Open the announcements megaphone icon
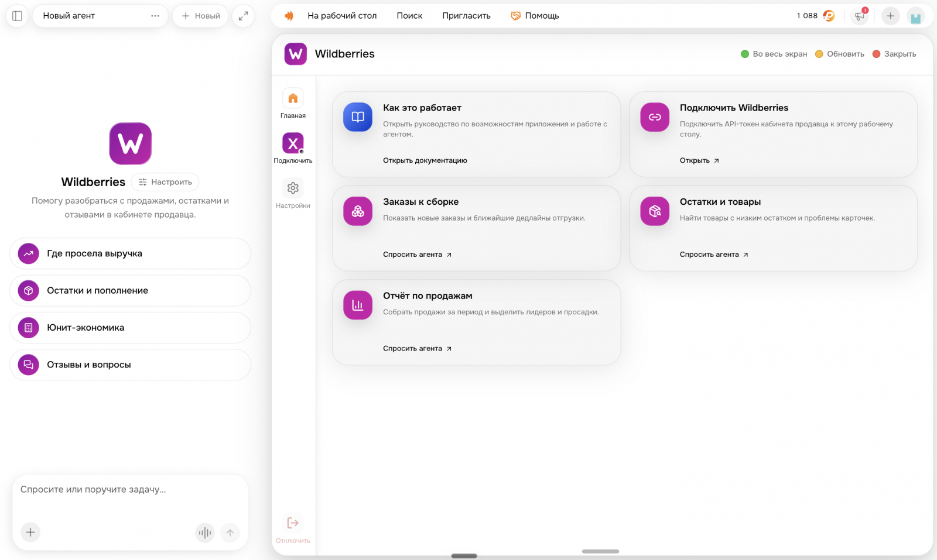The width and height of the screenshot is (937, 560). click(x=860, y=16)
